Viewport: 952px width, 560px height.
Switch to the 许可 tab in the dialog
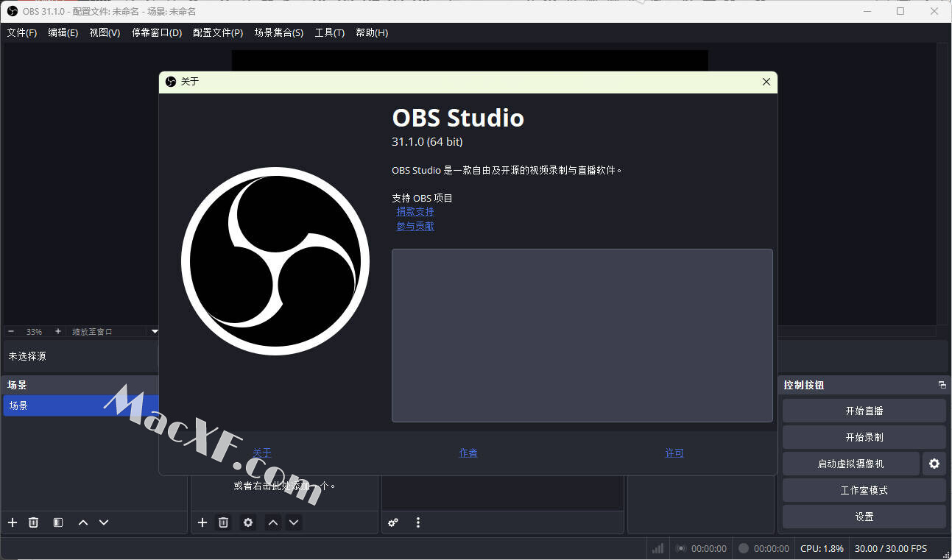pos(674,453)
